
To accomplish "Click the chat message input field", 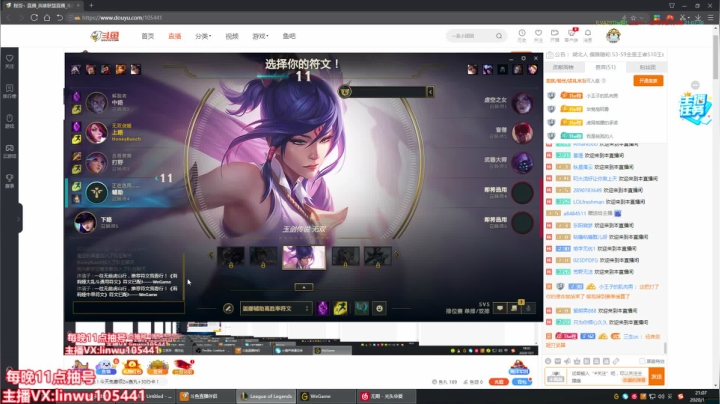I will point(607,376).
